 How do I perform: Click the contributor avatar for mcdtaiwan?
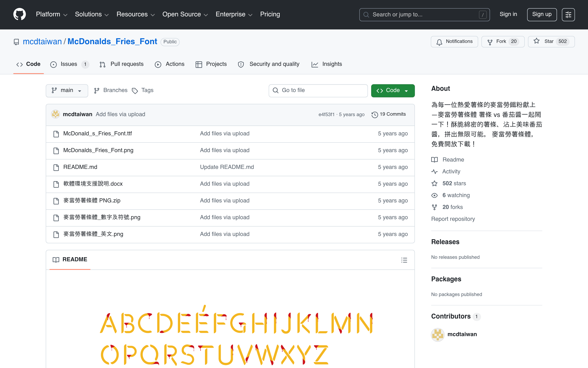coord(438,335)
